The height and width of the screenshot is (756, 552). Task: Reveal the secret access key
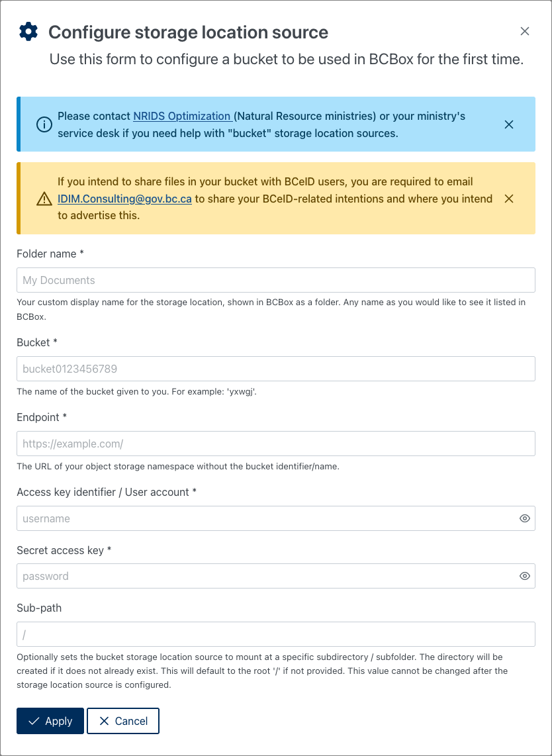(x=525, y=576)
